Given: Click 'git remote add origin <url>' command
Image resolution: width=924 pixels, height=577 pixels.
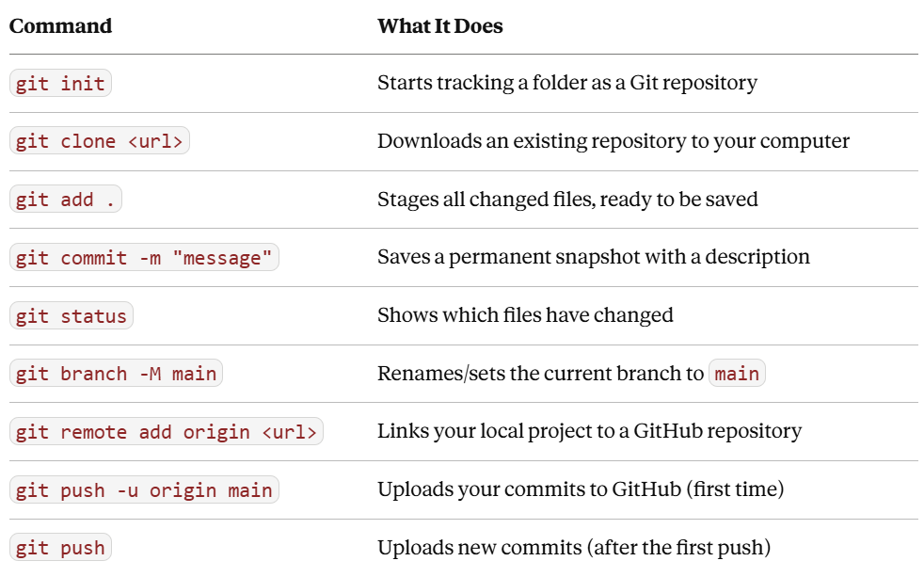Looking at the screenshot, I should [167, 431].
